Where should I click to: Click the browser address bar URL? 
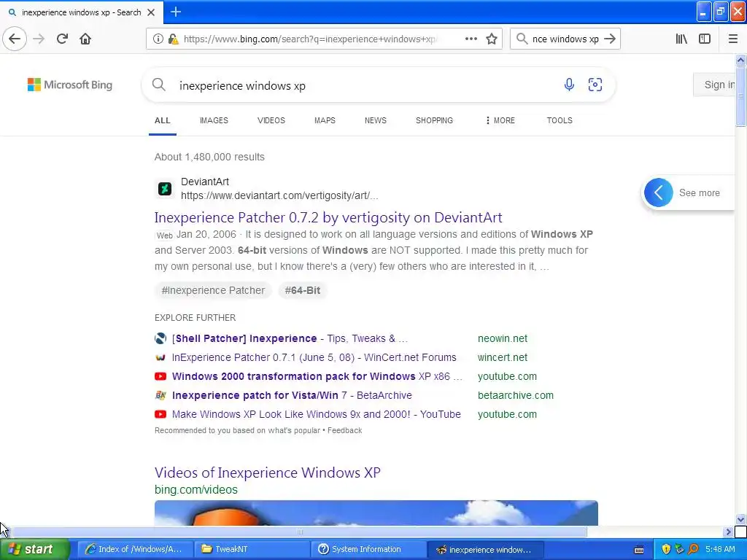pos(309,39)
